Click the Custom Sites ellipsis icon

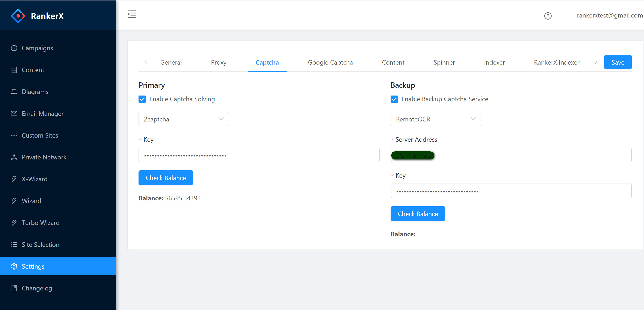(14, 135)
